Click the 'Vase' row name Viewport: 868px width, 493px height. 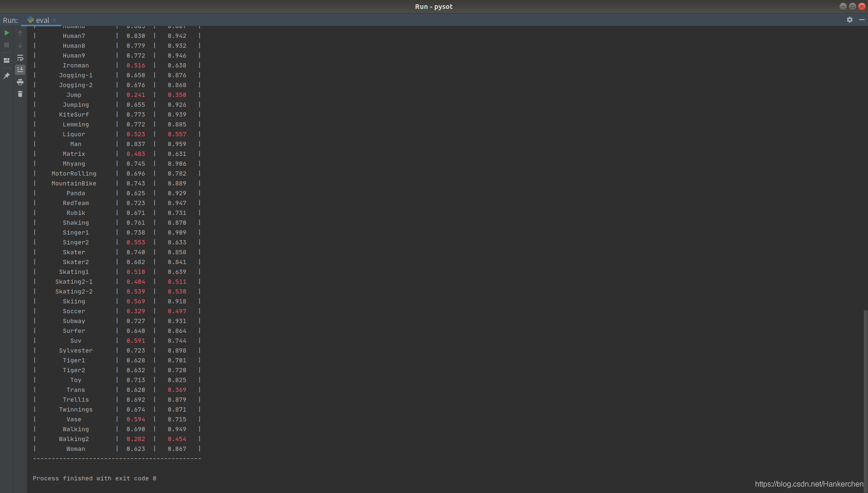pos(74,419)
